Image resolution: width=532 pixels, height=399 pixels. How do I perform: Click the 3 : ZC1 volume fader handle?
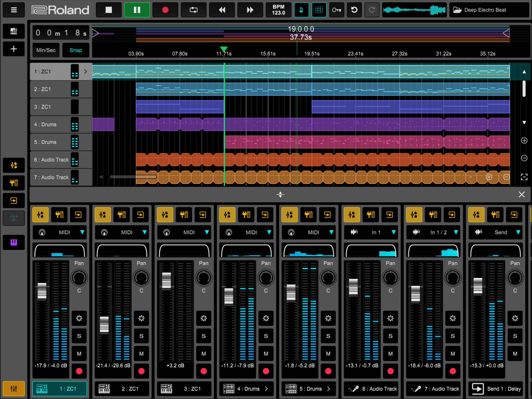click(x=166, y=281)
